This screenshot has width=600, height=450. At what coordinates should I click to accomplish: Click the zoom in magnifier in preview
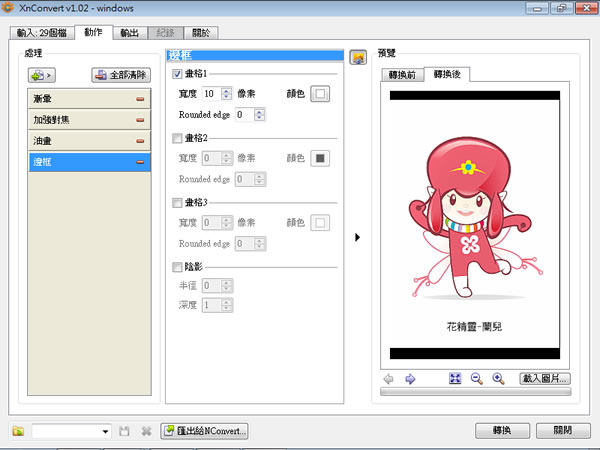(x=497, y=379)
